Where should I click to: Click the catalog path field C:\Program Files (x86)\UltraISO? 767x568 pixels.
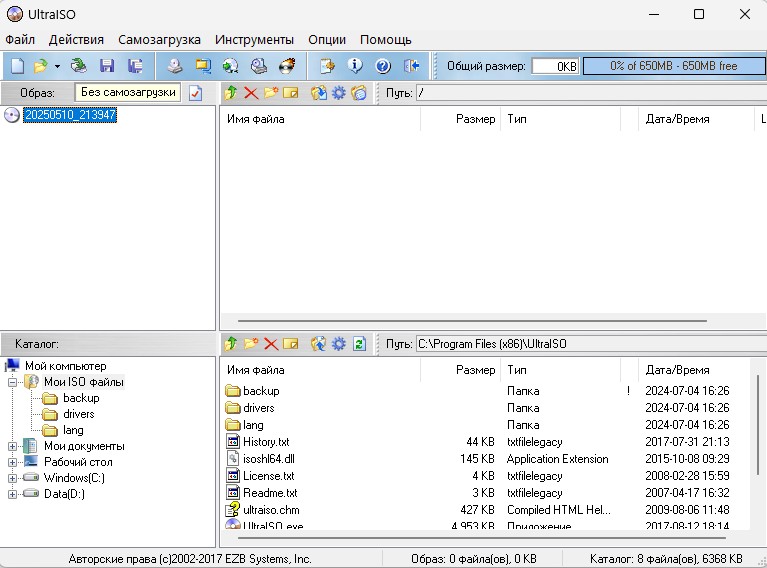tap(591, 344)
